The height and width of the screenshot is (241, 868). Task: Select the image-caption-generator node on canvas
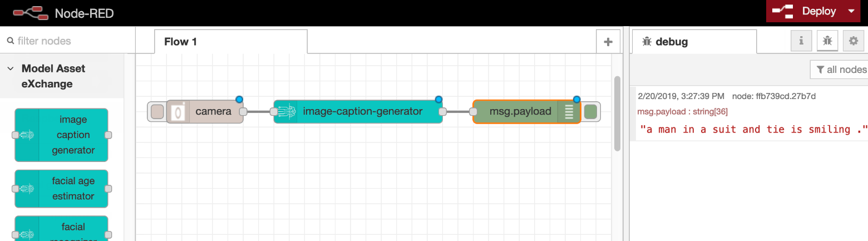pyautogui.click(x=358, y=111)
